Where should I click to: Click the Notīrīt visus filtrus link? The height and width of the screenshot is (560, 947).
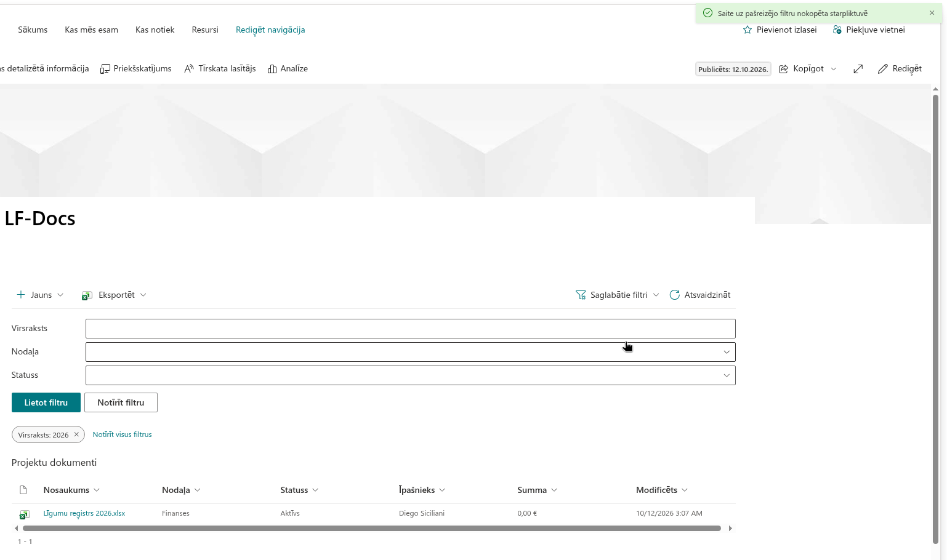click(122, 434)
